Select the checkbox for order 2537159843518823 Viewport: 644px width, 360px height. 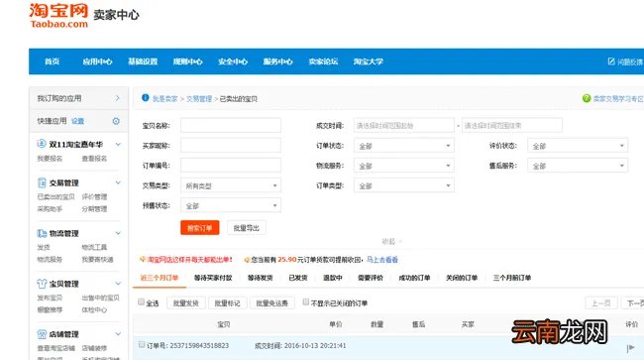tap(142, 344)
